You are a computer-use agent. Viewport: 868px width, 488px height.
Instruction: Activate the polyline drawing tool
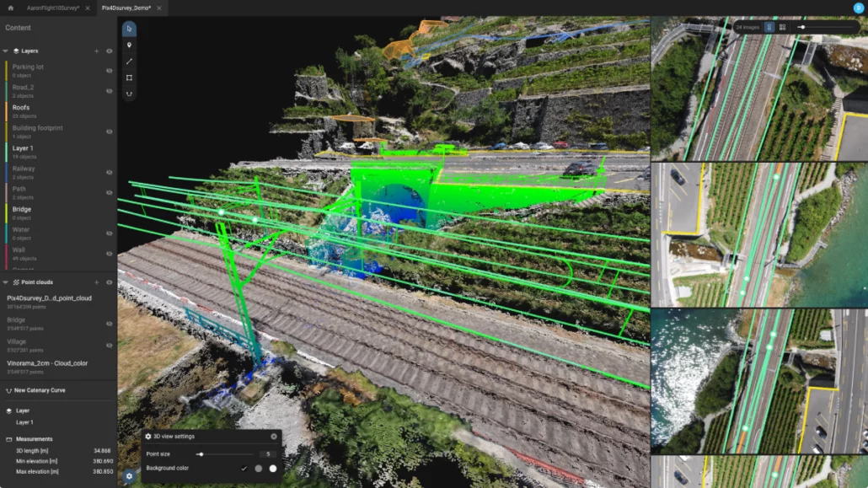pyautogui.click(x=129, y=62)
